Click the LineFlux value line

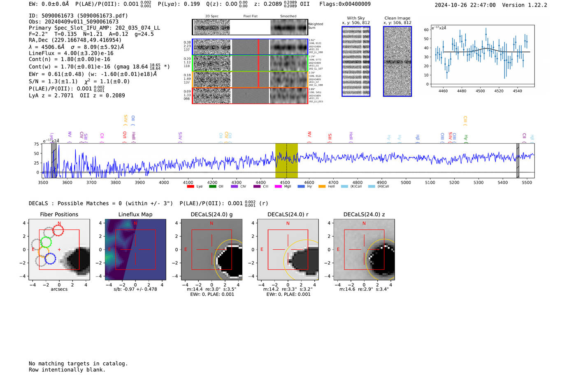click(71, 53)
